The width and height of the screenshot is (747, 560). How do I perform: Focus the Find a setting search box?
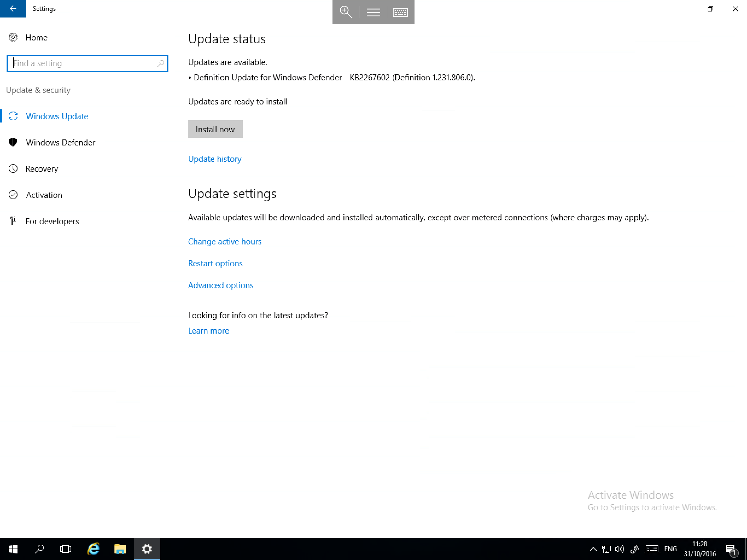point(87,63)
